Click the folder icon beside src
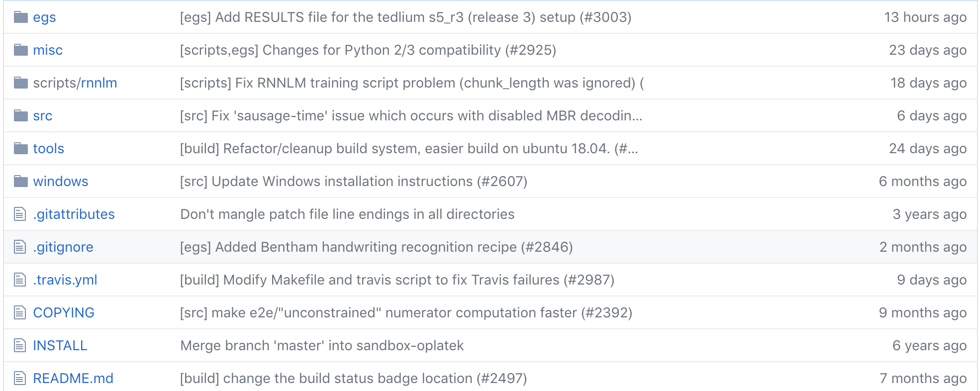The width and height of the screenshot is (980, 391). (20, 116)
